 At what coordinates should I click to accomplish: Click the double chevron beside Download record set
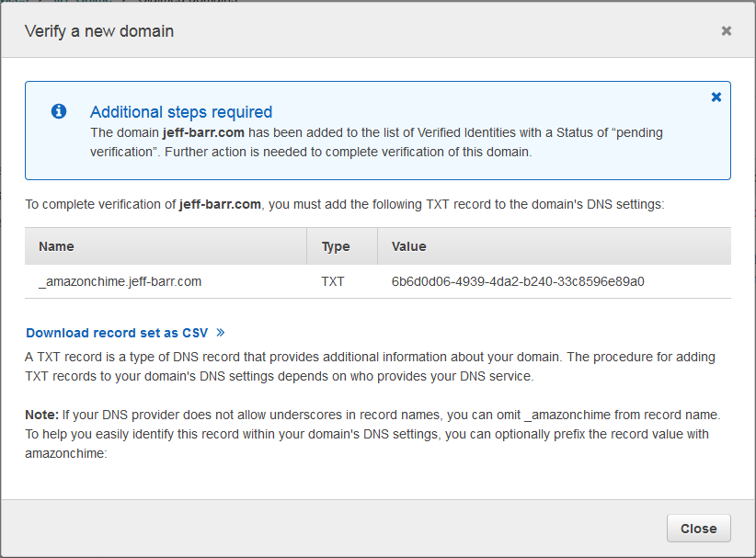(x=221, y=333)
